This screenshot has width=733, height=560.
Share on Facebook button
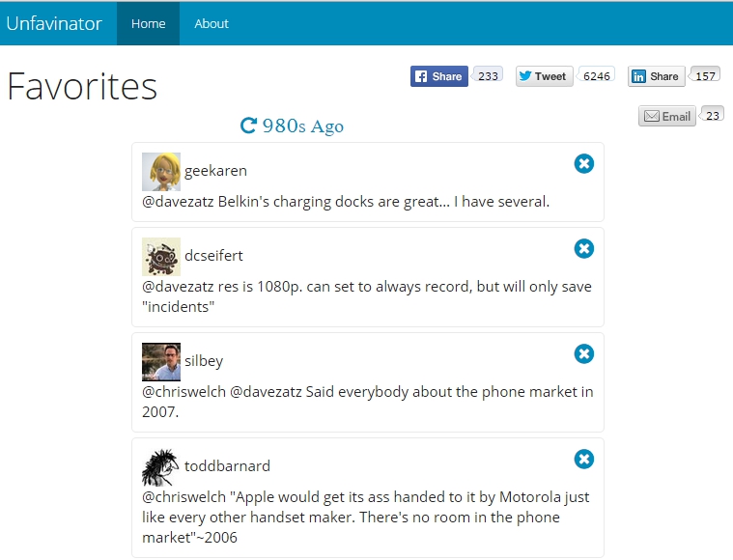click(x=439, y=76)
